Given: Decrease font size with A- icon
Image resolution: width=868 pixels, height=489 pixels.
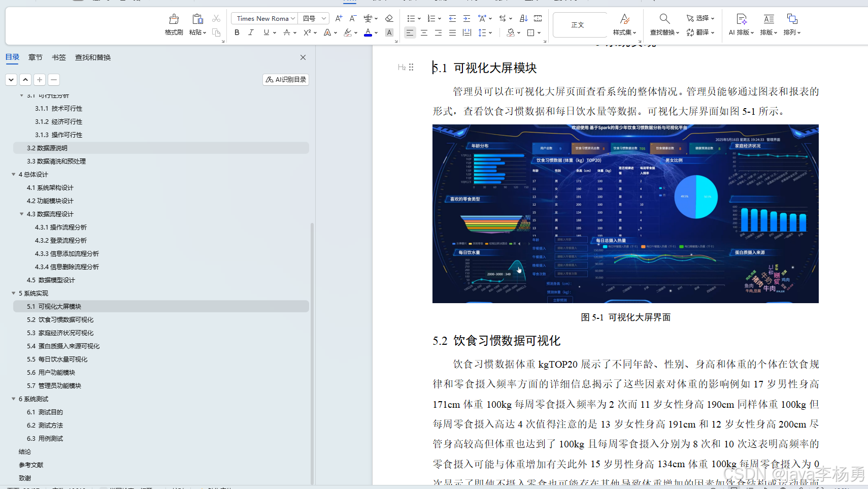Looking at the screenshot, I should pyautogui.click(x=353, y=18).
